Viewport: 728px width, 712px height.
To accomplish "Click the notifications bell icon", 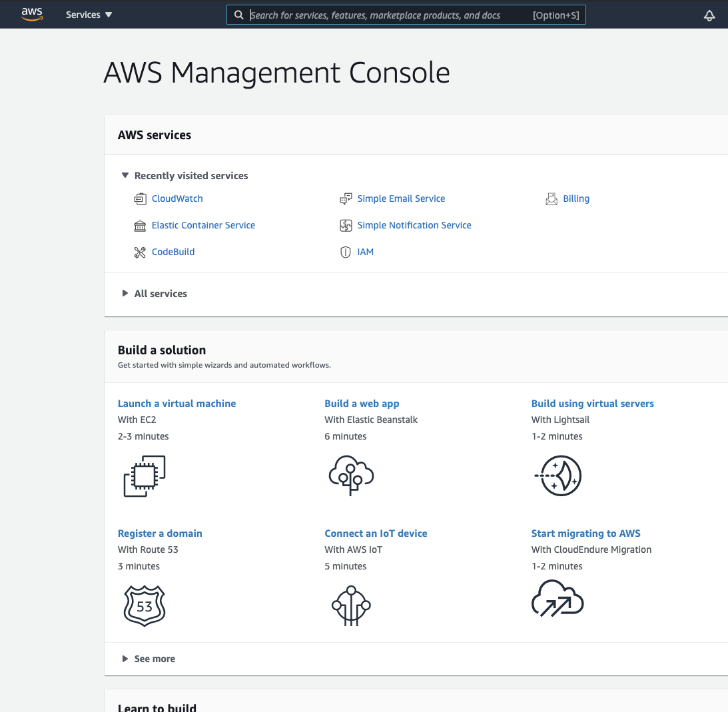I will coord(709,15).
